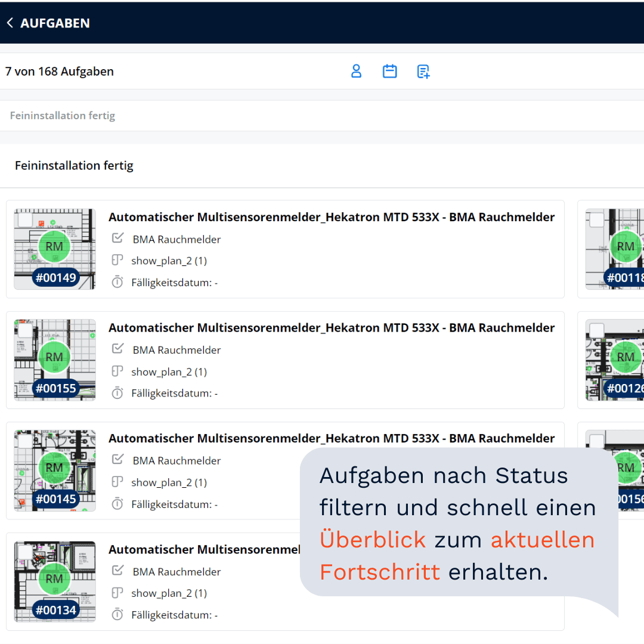Select the checkbox on task #00149

coord(25,220)
